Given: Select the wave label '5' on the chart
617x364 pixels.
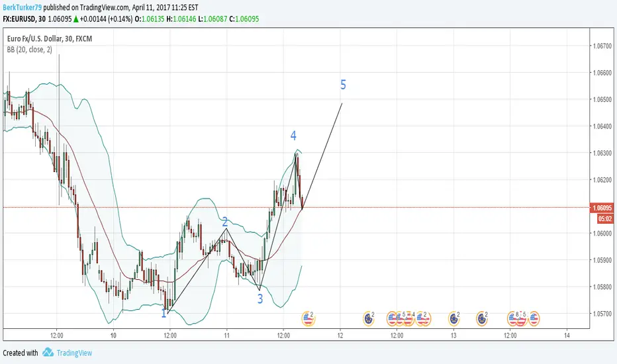Looking at the screenshot, I should pos(343,85).
